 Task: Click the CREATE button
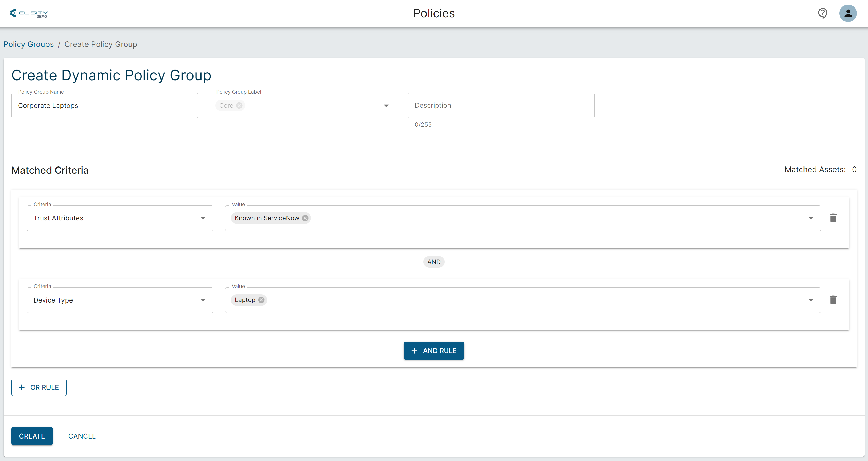coord(32,436)
